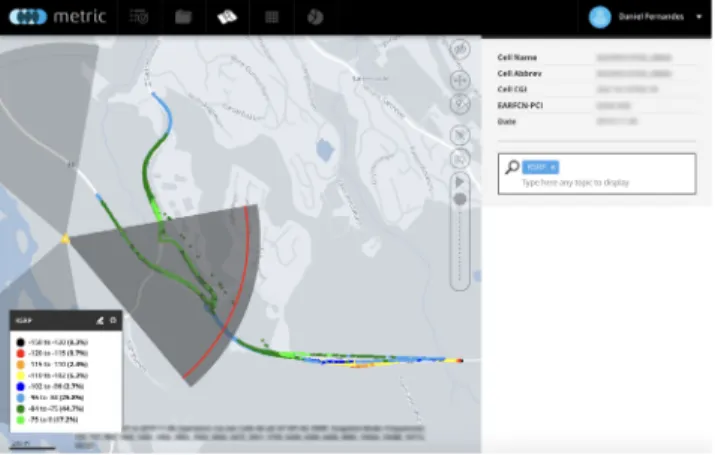The width and height of the screenshot is (715, 455).
Task: Click the EARFCN-PCI label
Action: point(520,105)
